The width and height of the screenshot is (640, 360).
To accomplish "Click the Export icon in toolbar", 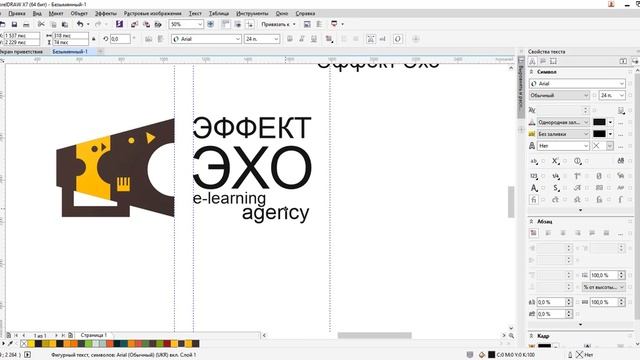I will (x=146, y=24).
